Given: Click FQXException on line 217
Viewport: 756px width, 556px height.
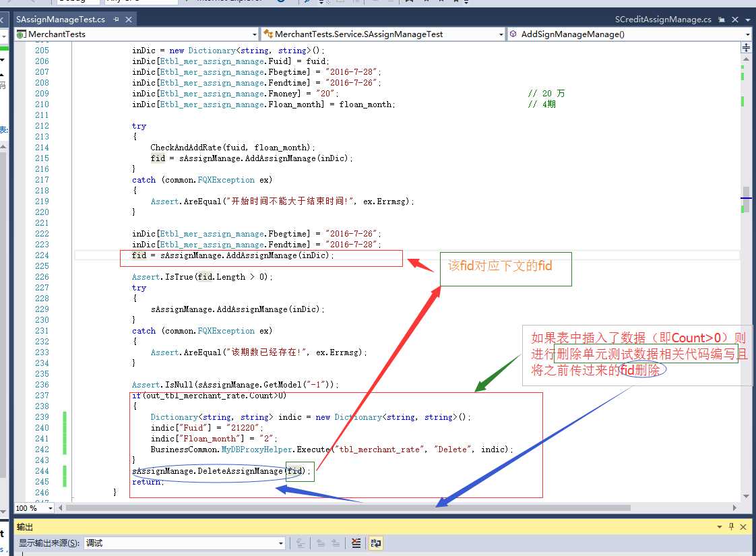Looking at the screenshot, I should pos(226,180).
